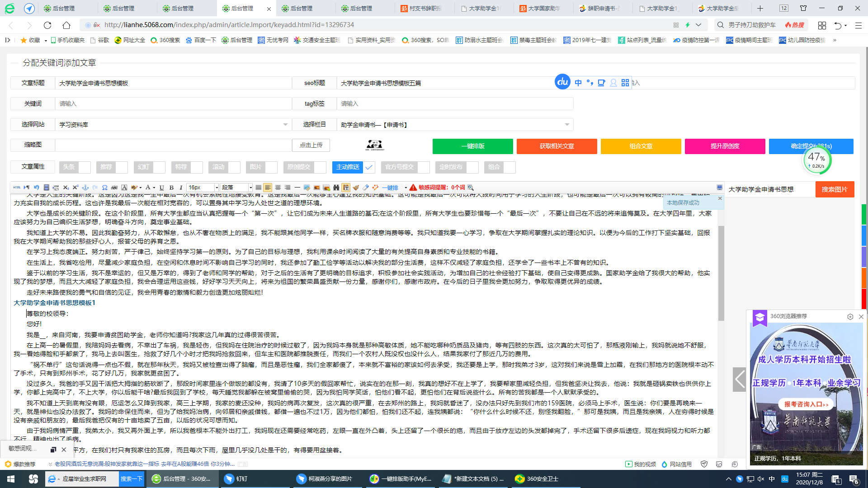This screenshot has width=868, height=488.
Task: Insert subscript using X₂ icon
Action: (66, 188)
